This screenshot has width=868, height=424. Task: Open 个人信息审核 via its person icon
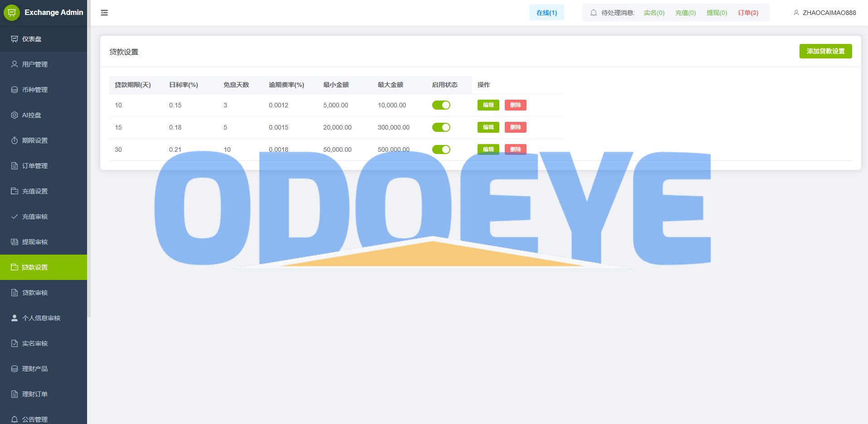pyautogui.click(x=15, y=318)
